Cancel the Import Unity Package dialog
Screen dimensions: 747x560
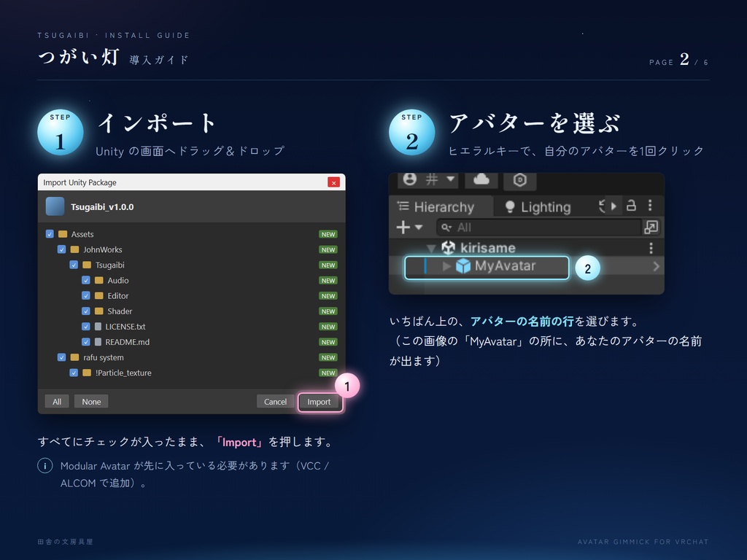275,402
